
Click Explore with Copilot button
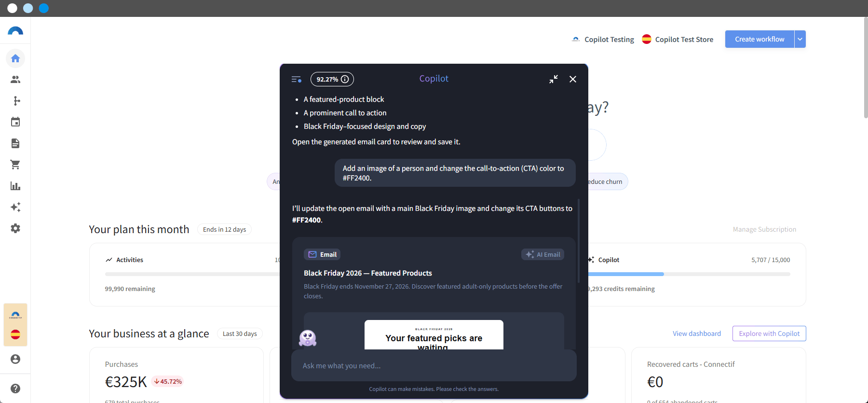coord(769,334)
